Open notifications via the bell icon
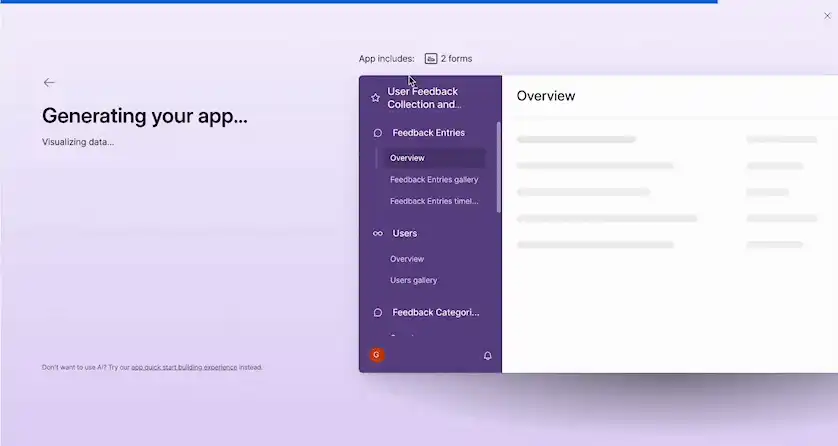 click(488, 356)
